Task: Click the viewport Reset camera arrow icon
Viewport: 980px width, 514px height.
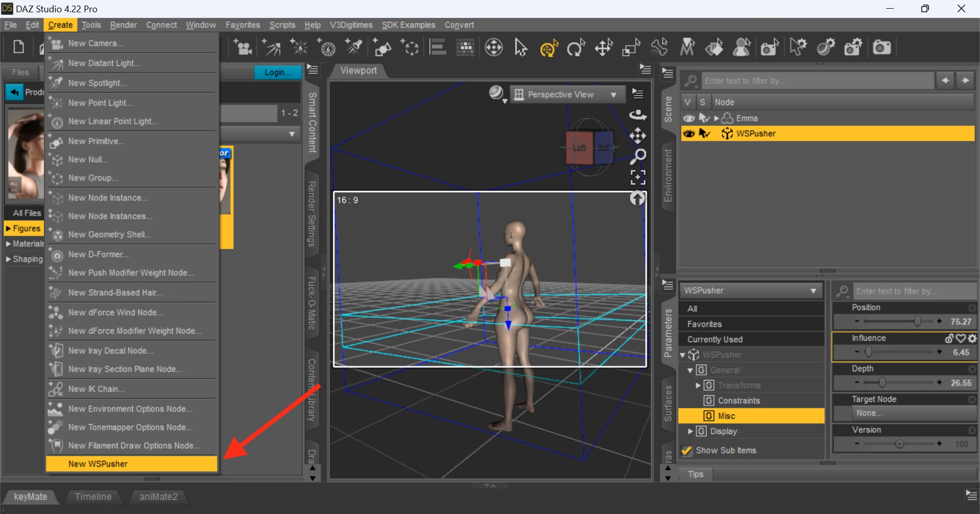Action: (637, 198)
